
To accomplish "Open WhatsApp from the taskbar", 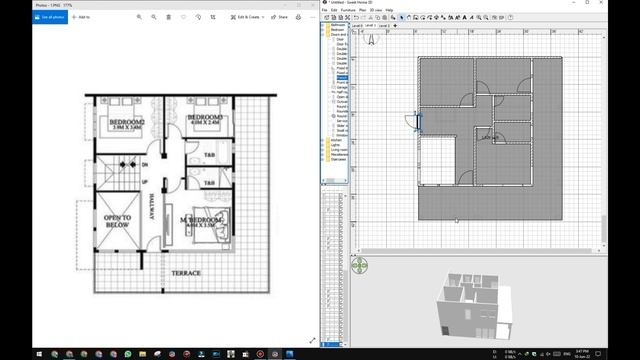I will click(x=128, y=354).
